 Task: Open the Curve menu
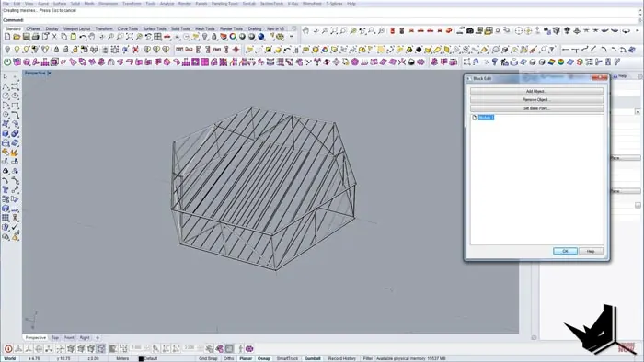pos(43,4)
